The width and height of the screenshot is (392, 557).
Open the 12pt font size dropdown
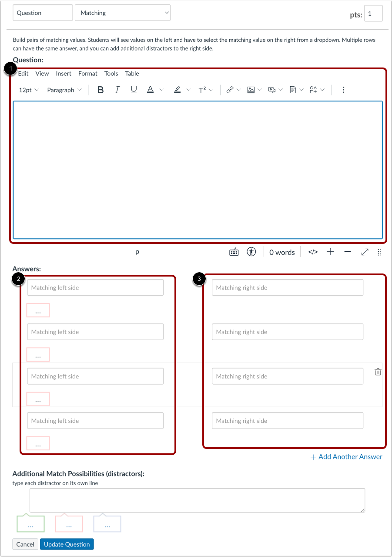[x=28, y=90]
